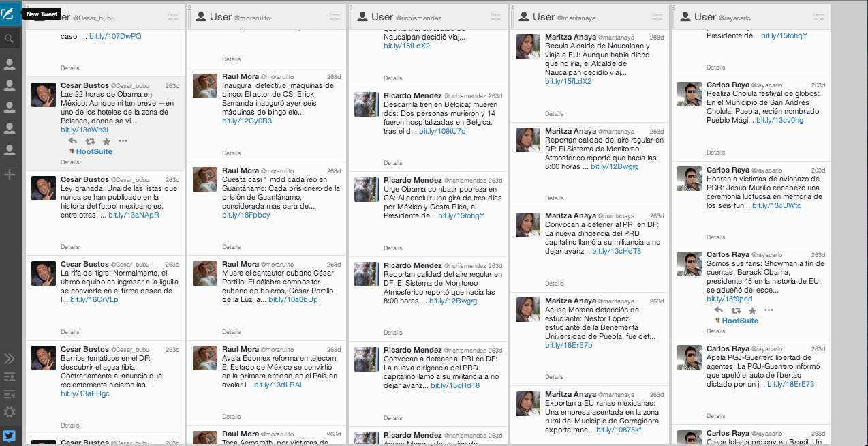
Task: Open Maritza Anaya avatar on 'Convocan a detener' tweet
Action: pos(528,225)
